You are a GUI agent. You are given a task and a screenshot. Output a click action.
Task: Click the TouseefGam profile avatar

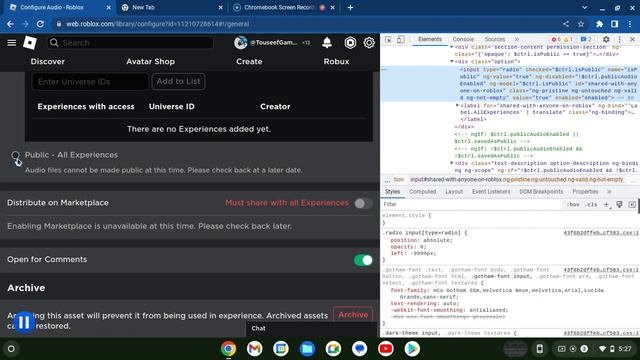(x=240, y=42)
